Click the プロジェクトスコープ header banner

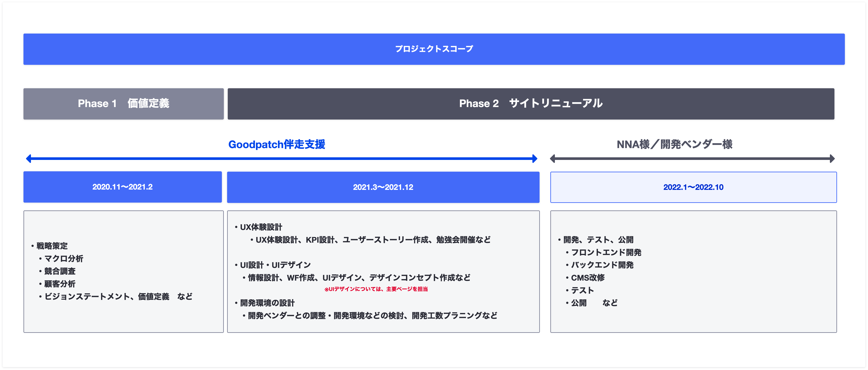point(434,49)
